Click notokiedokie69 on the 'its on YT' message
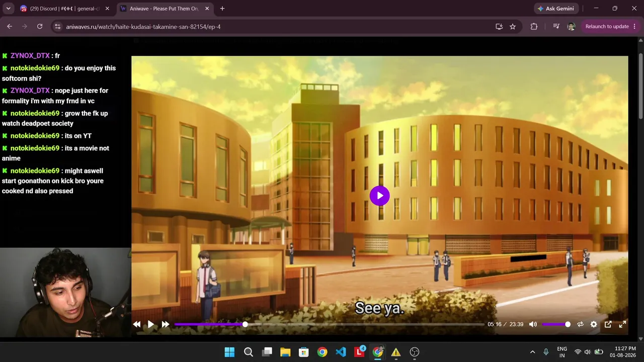 click(x=35, y=136)
